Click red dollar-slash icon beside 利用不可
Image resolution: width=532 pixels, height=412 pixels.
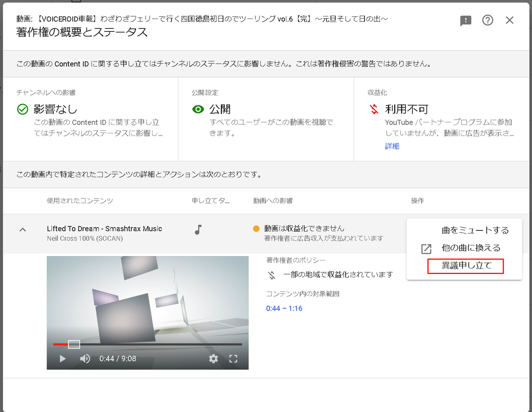pyautogui.click(x=374, y=109)
